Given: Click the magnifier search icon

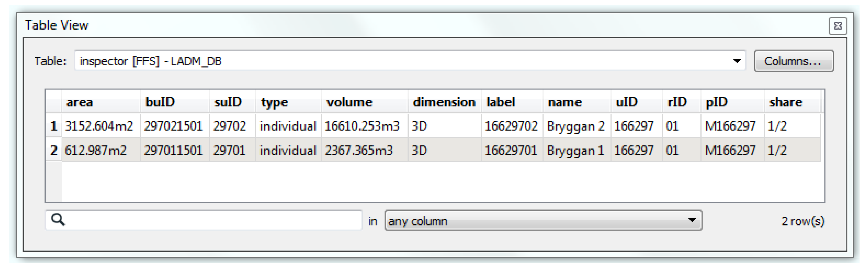Looking at the screenshot, I should click(58, 220).
